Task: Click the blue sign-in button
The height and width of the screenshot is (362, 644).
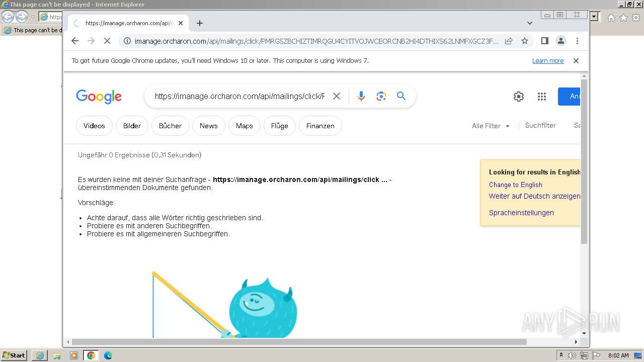Action: [569, 97]
